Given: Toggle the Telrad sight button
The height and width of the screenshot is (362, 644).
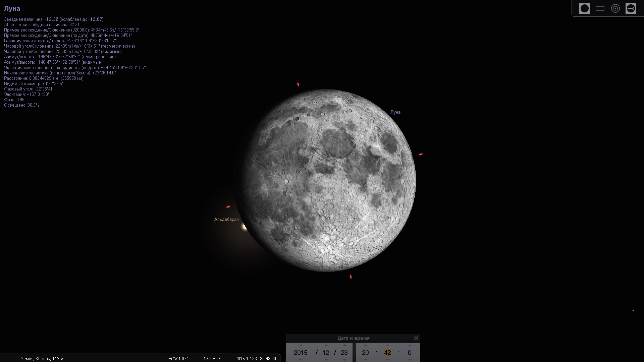Looking at the screenshot, I should [x=615, y=8].
